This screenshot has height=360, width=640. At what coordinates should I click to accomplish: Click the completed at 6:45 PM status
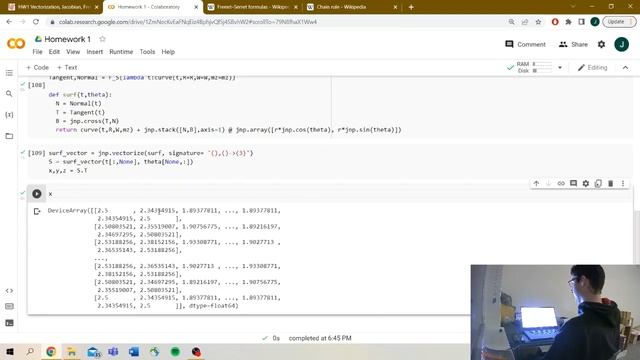pos(320,338)
